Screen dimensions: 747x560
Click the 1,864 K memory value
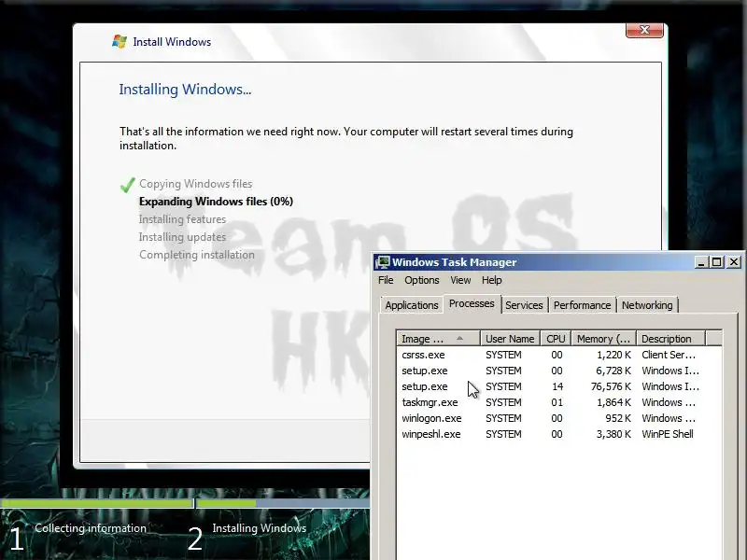(x=613, y=402)
